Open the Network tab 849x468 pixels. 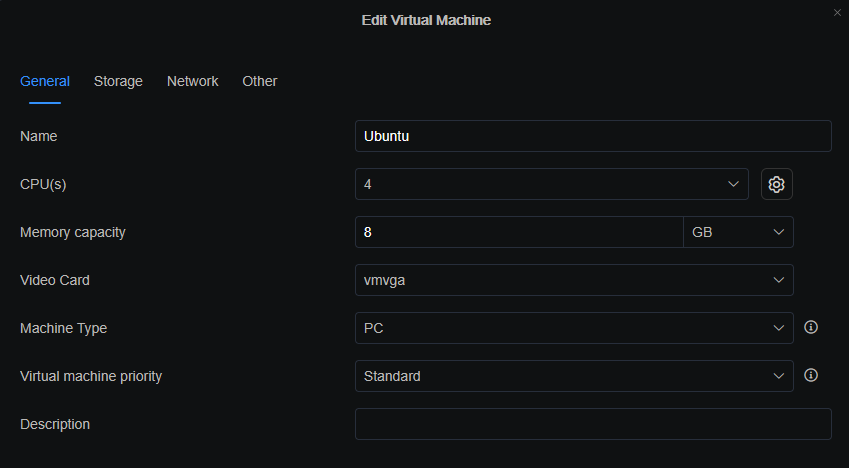[x=192, y=81]
